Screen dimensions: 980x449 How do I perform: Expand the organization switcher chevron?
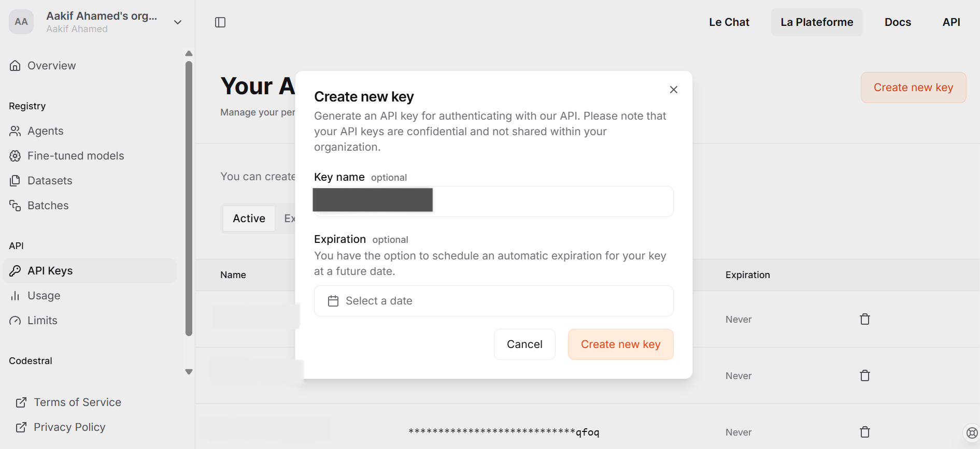coord(178,22)
